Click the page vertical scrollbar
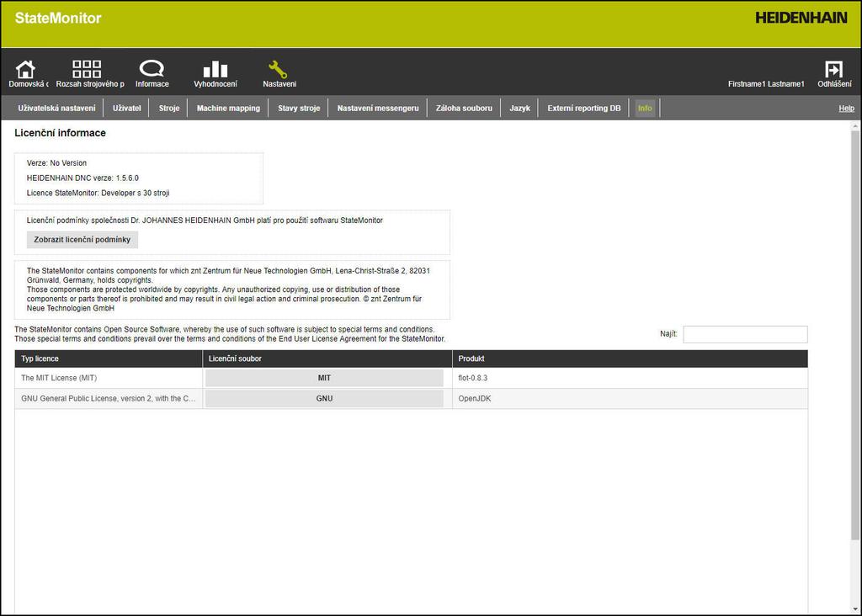The width and height of the screenshot is (862, 616). 855,335
